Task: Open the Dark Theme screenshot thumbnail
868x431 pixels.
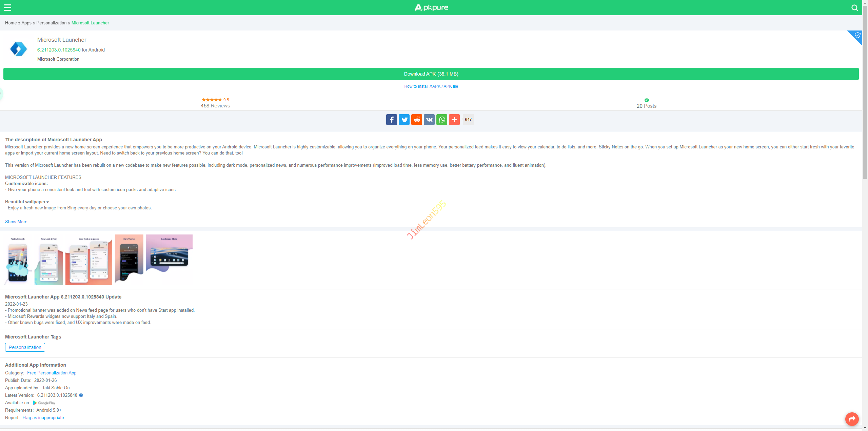Action: (129, 260)
